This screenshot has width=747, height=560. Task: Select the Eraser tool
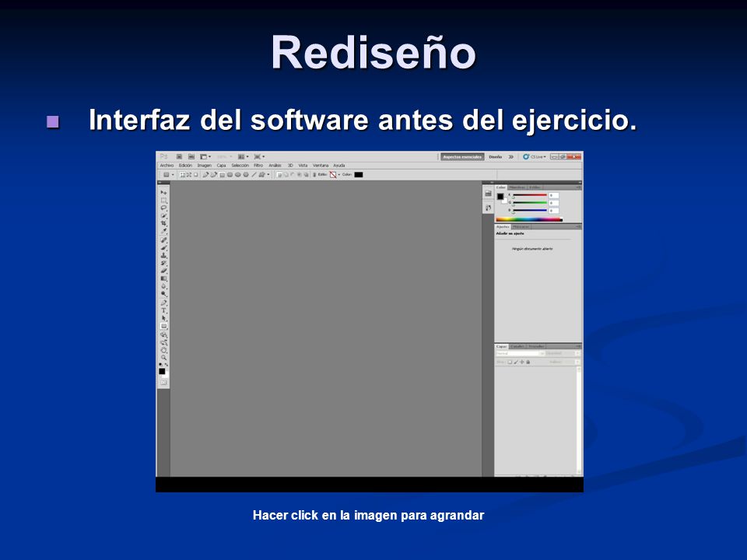(x=163, y=271)
